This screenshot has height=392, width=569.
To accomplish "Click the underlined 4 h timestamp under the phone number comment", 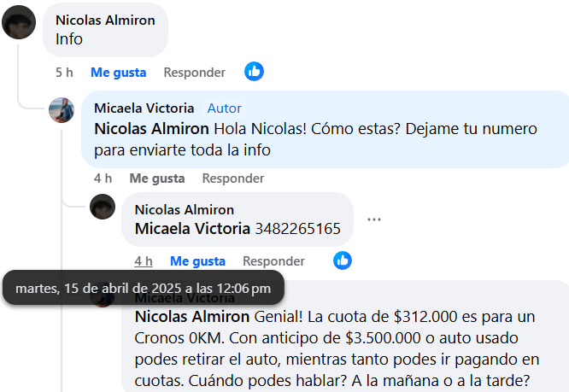I will (144, 261).
